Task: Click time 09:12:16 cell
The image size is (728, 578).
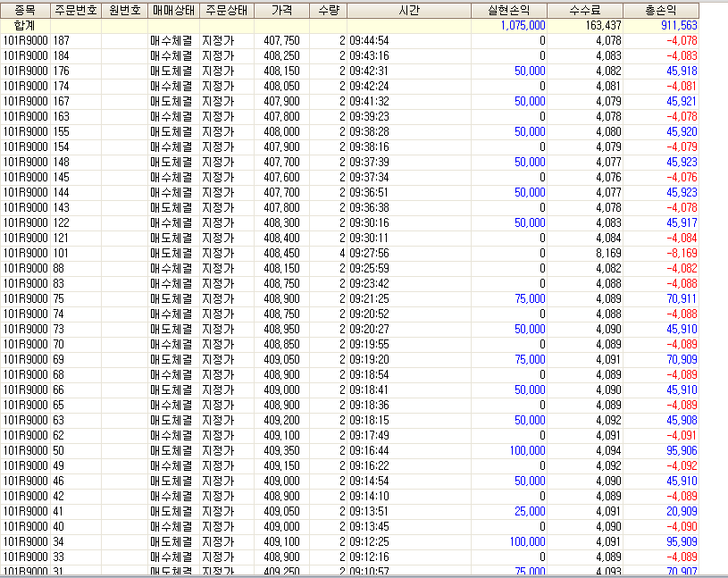Action: tap(369, 557)
